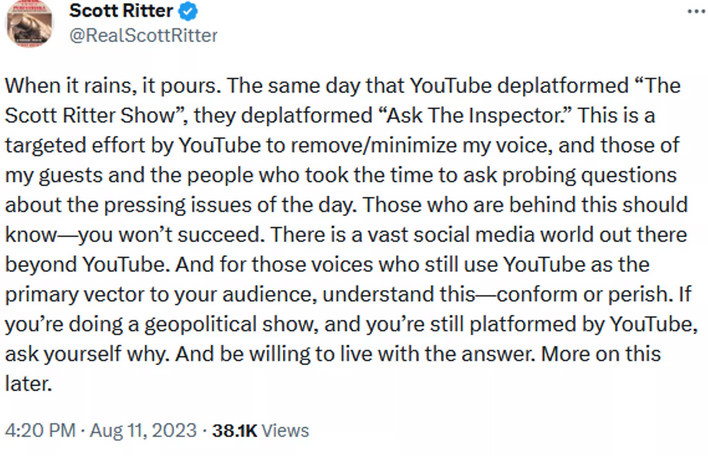Image resolution: width=708 pixels, height=456 pixels.
Task: Click the phrase "More on this" in tweet
Action: click(601, 354)
